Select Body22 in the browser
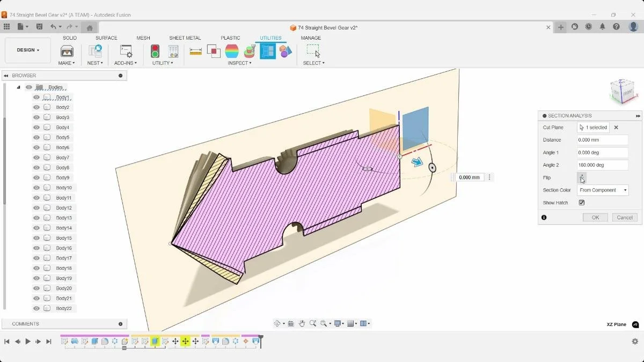The image size is (644, 362). tap(64, 308)
